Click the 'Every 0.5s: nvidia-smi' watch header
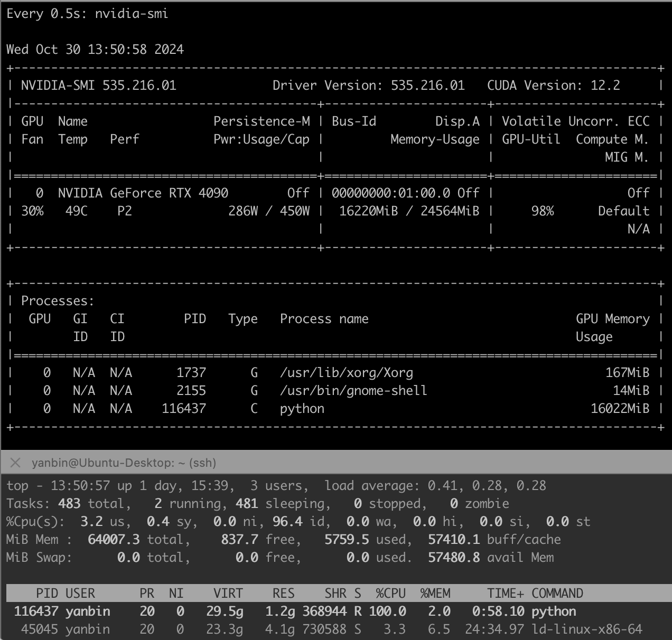 click(87, 14)
